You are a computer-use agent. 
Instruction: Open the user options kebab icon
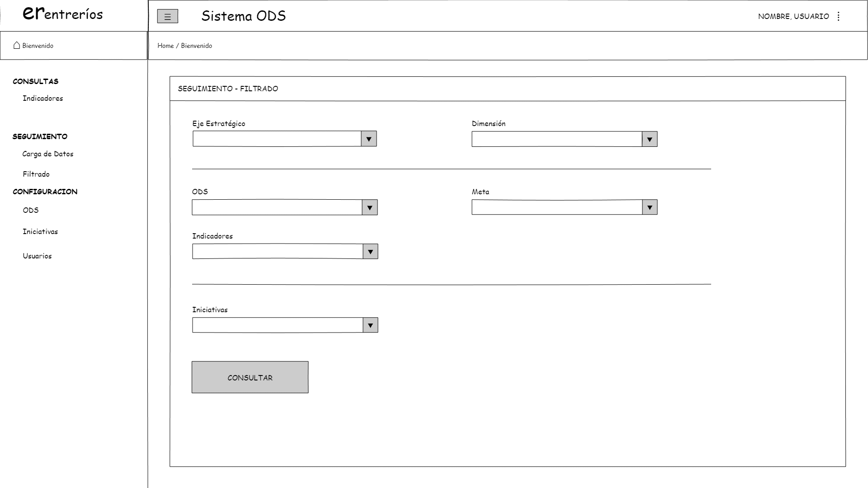point(839,16)
